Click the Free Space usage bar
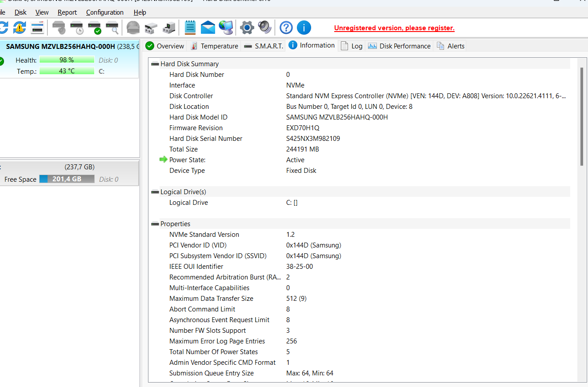Screen dimensions: 588x387 [x=67, y=179]
